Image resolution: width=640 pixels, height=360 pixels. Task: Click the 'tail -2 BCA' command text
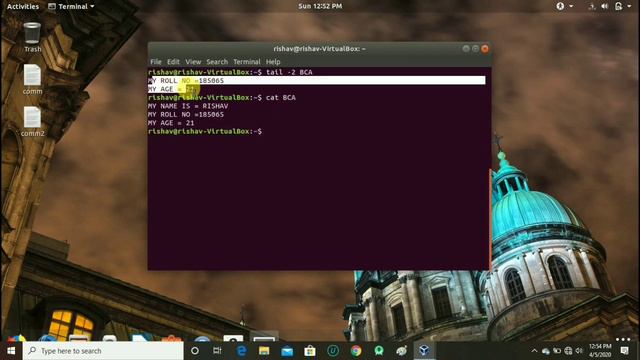(289, 72)
